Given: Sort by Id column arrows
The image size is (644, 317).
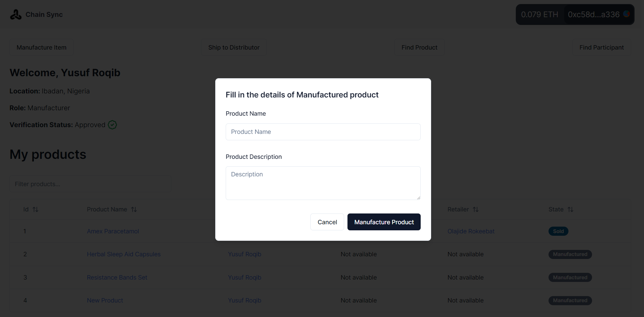Looking at the screenshot, I should [x=35, y=209].
